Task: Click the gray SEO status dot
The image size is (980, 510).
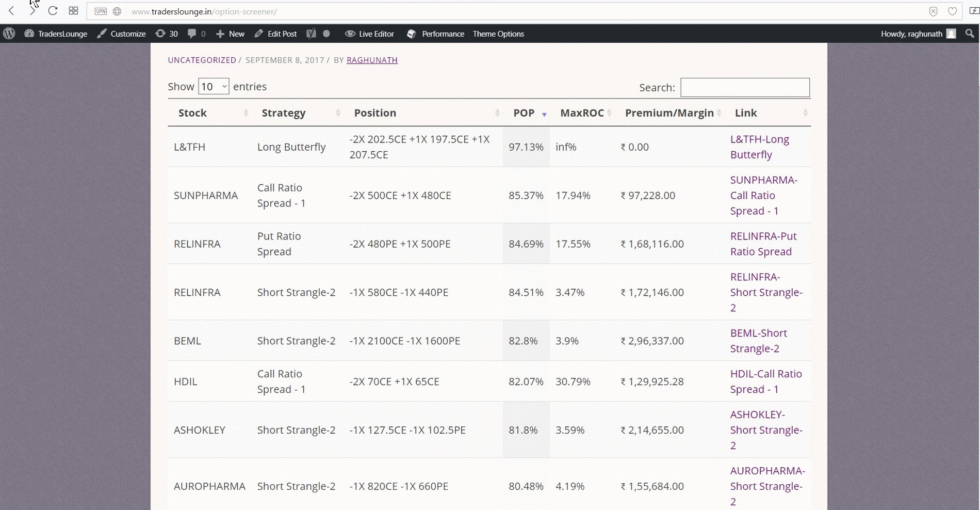Action: click(326, 34)
